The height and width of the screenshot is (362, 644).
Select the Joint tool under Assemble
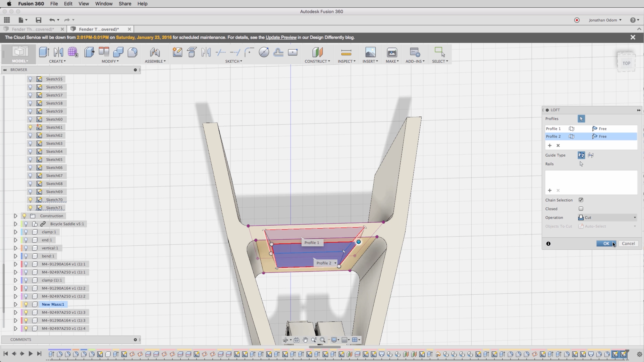[x=155, y=52]
